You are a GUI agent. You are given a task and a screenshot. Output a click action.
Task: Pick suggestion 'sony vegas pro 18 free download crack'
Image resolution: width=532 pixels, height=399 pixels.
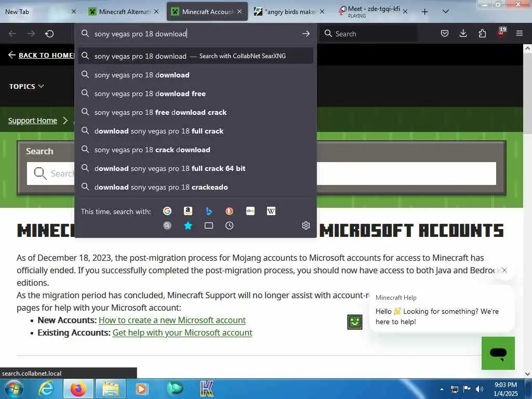195,112
